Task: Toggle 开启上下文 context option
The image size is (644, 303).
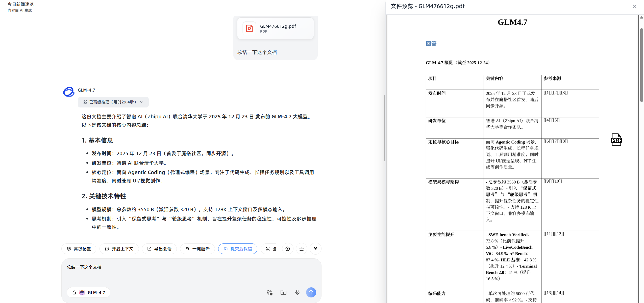Action: coord(119,249)
